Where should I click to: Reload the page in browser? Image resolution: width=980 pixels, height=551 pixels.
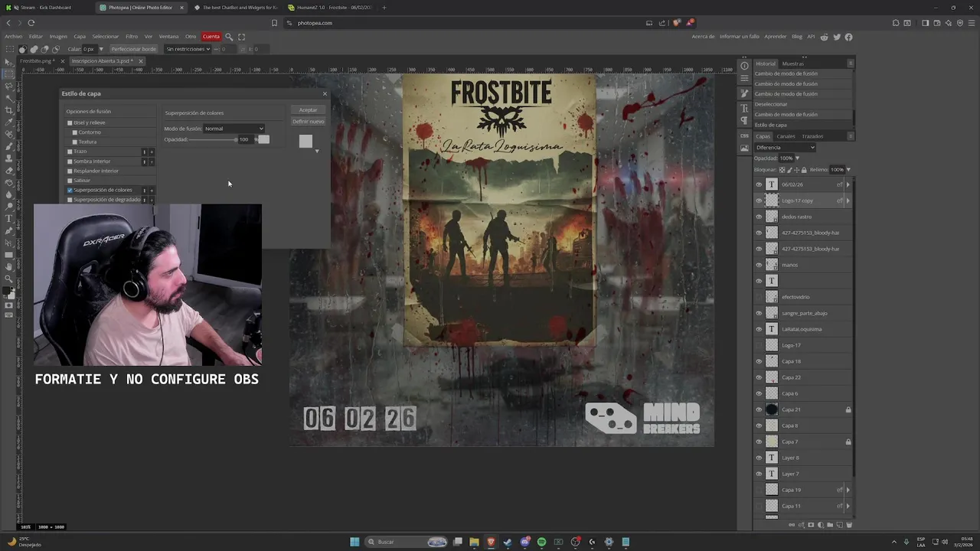[x=31, y=23]
